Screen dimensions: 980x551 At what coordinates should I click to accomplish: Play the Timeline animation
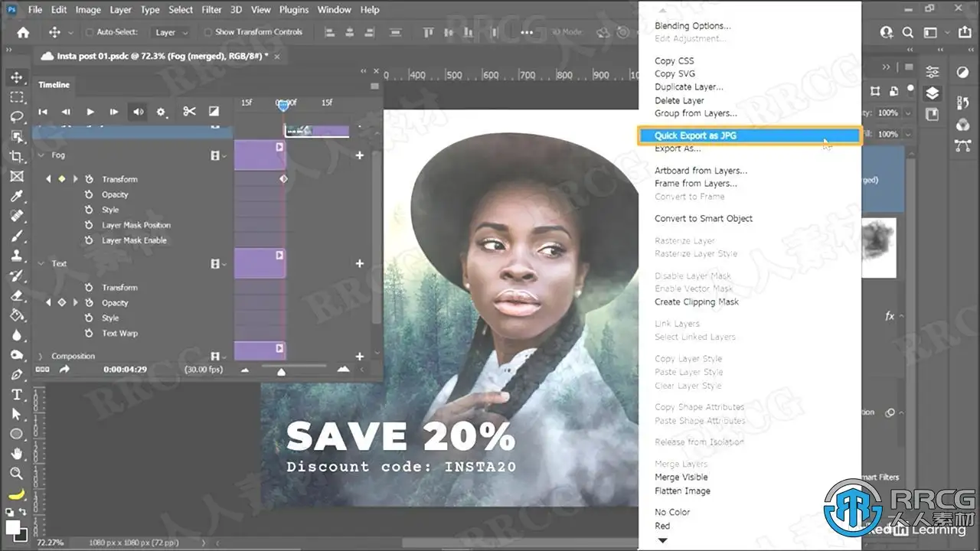[x=90, y=112]
